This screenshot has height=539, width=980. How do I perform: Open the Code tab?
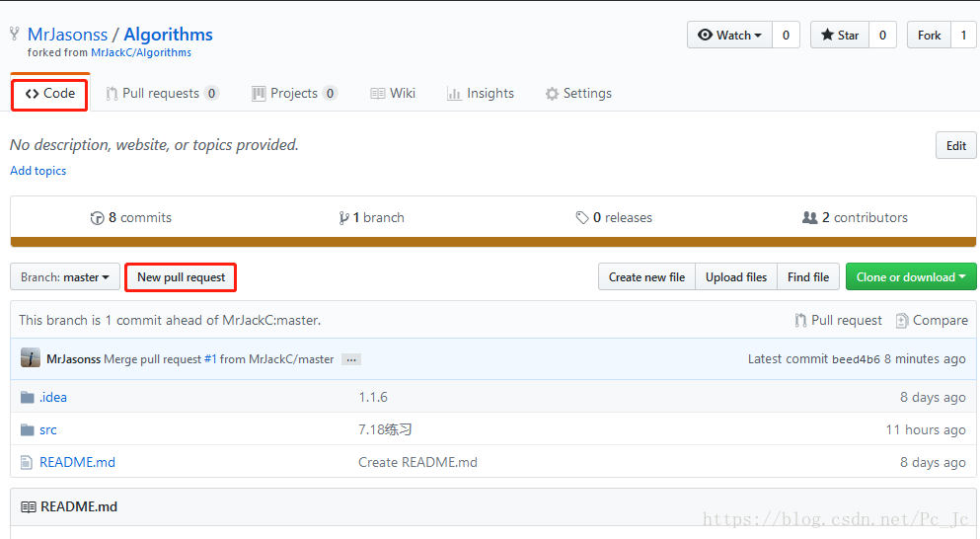pos(50,94)
